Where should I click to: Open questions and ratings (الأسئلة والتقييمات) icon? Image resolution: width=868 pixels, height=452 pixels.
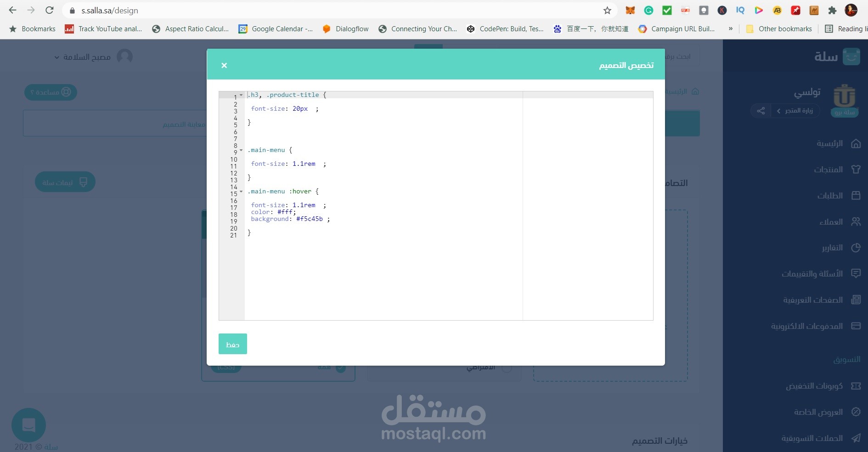856,273
